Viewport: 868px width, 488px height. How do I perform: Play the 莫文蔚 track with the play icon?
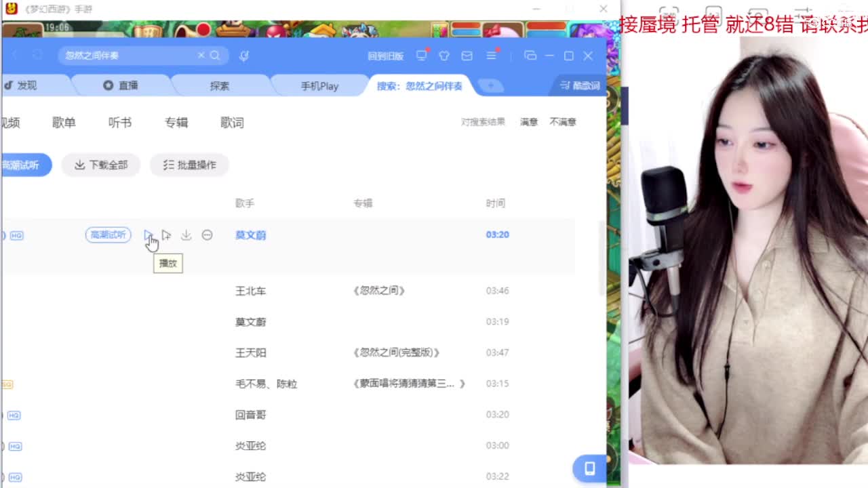click(149, 235)
